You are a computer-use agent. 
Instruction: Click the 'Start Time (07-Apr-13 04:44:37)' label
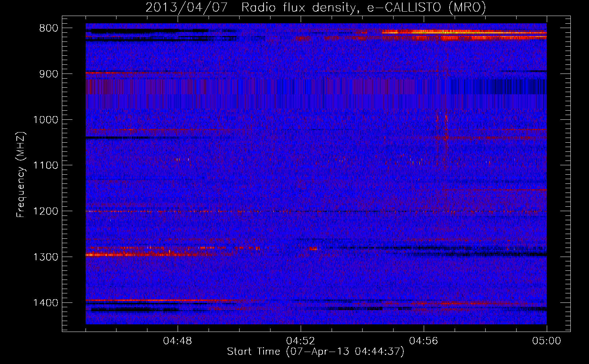coord(316,352)
